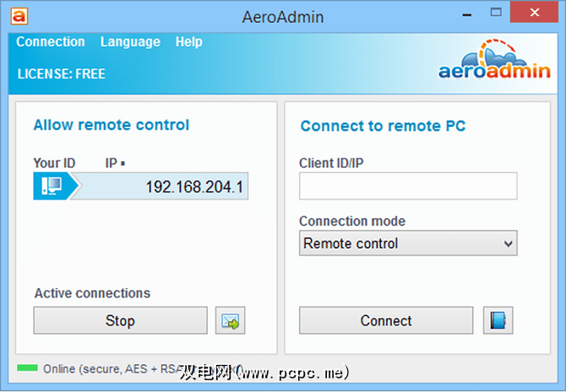
Task: Open the Help menu
Action: click(189, 42)
